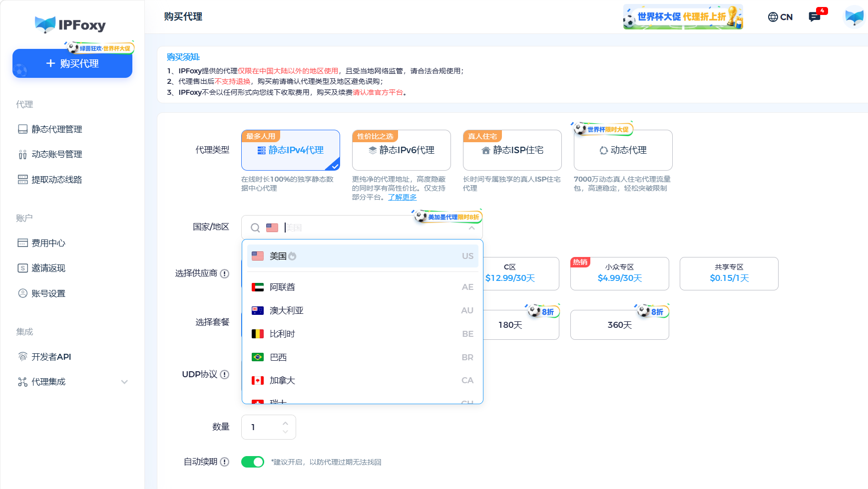Screen dimensions: 868x489
Task: Toggle the 自动续期 switch off
Action: 253,462
